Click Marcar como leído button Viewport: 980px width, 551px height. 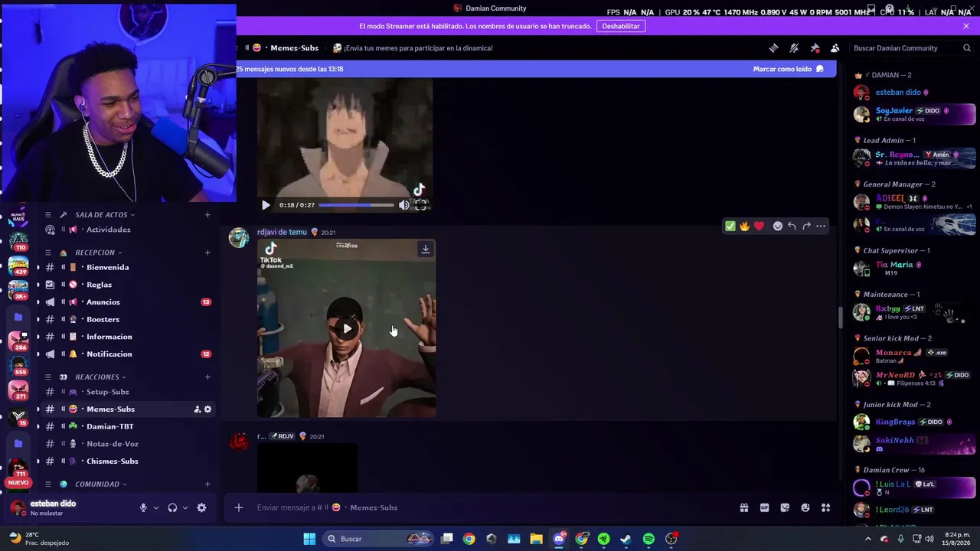[x=788, y=69]
